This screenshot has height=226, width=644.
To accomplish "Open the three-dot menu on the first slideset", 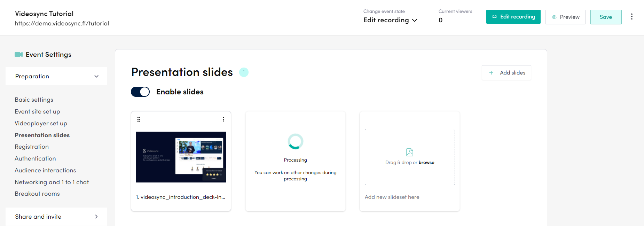I will pyautogui.click(x=223, y=119).
